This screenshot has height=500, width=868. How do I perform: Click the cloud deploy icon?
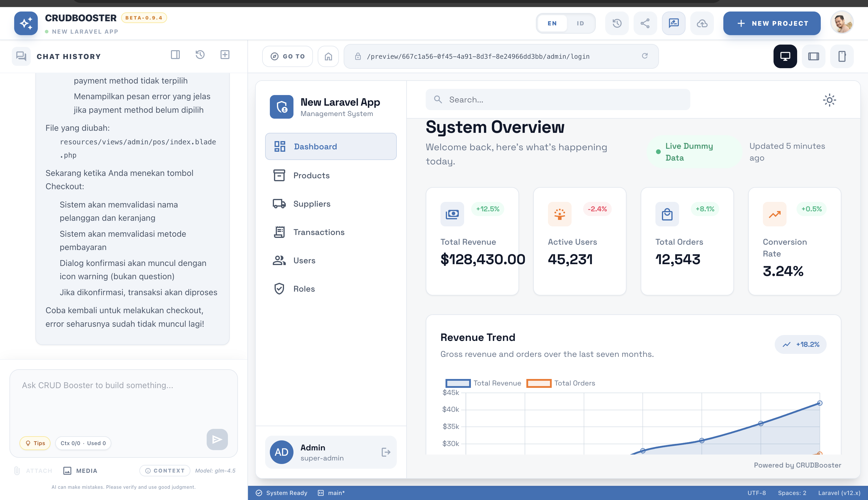click(702, 23)
